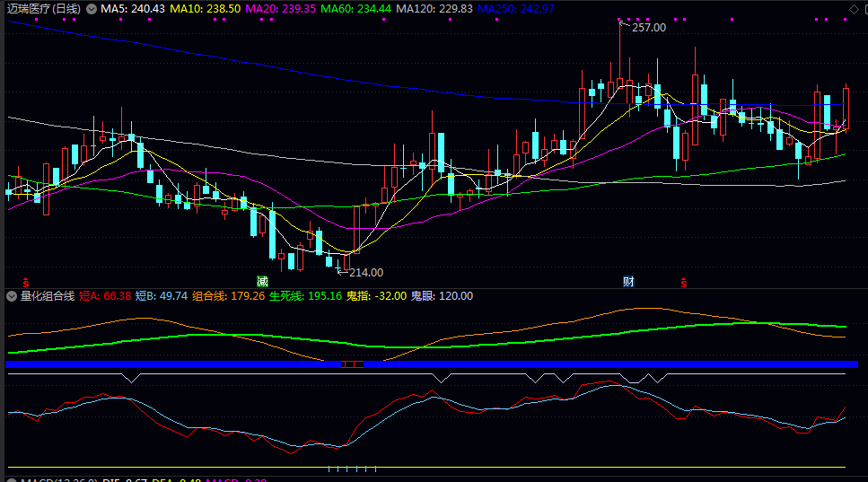Click the red marks on the blue band
Image resolution: width=868 pixels, height=482 pixels.
(353, 364)
